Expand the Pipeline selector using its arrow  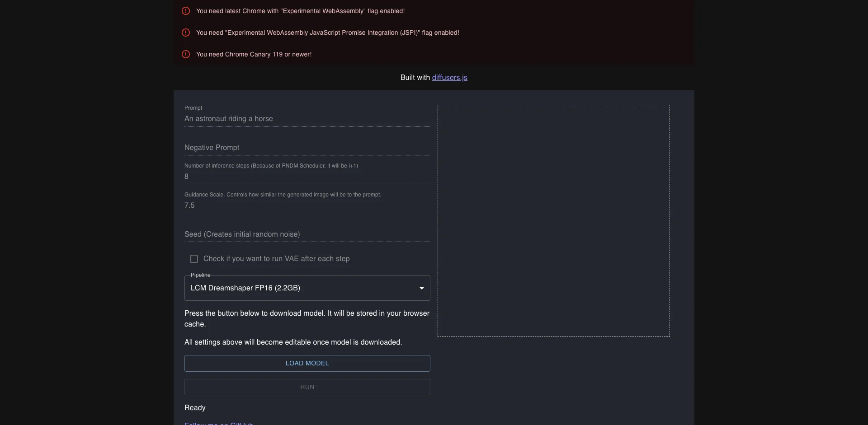(x=421, y=288)
